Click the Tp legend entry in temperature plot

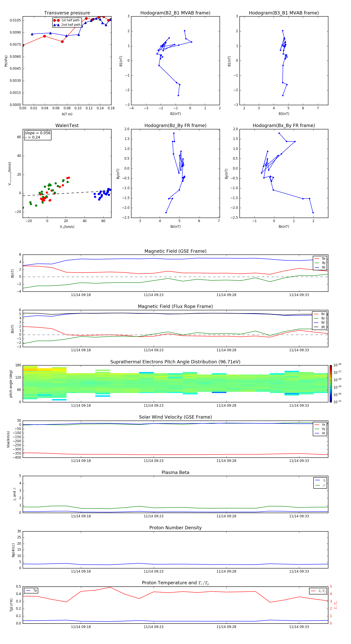pyautogui.click(x=31, y=591)
